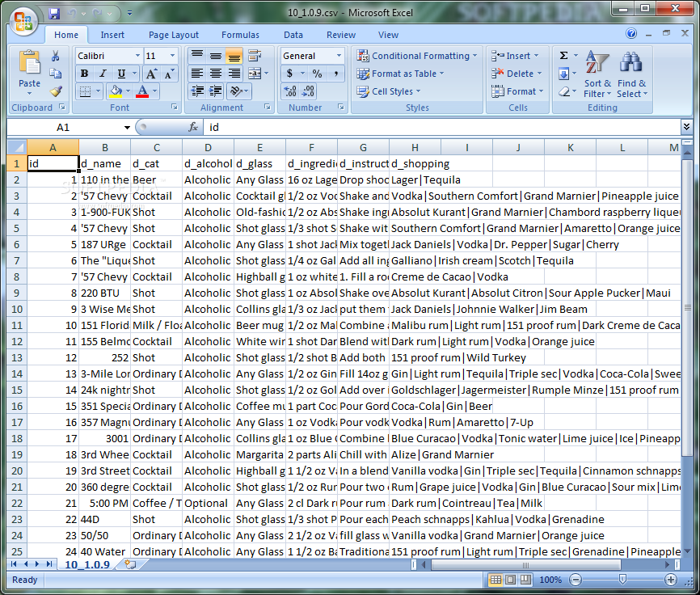Toggle Underline formatting
Viewport: 700px width, 595px height.
[x=121, y=74]
